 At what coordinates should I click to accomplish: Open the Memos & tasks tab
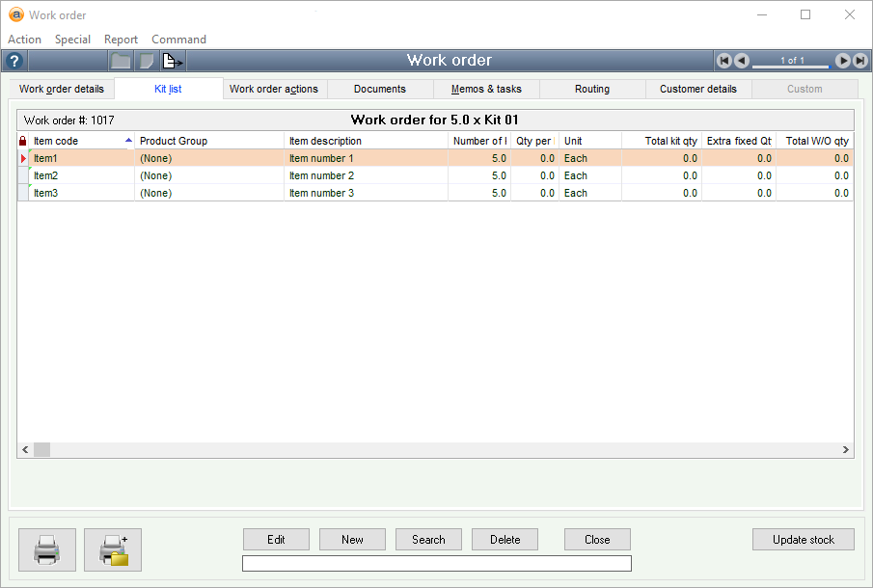[486, 89]
